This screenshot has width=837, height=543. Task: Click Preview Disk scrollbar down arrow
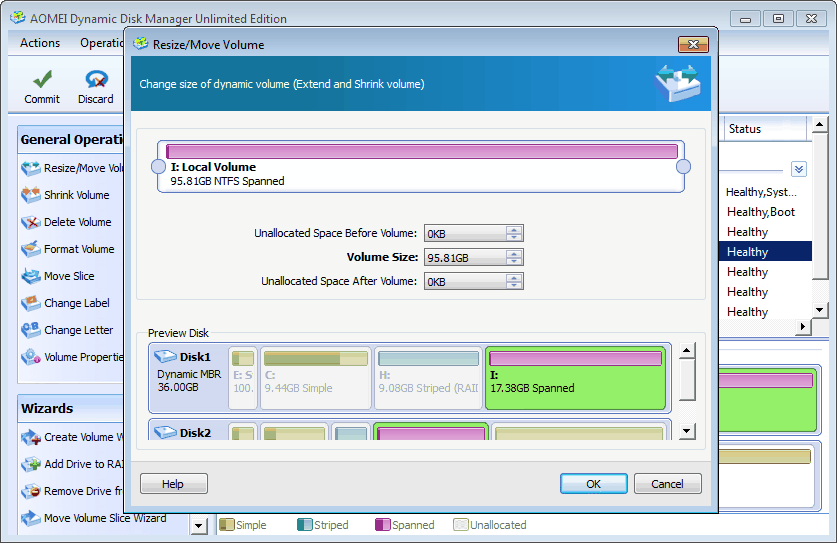pos(687,431)
